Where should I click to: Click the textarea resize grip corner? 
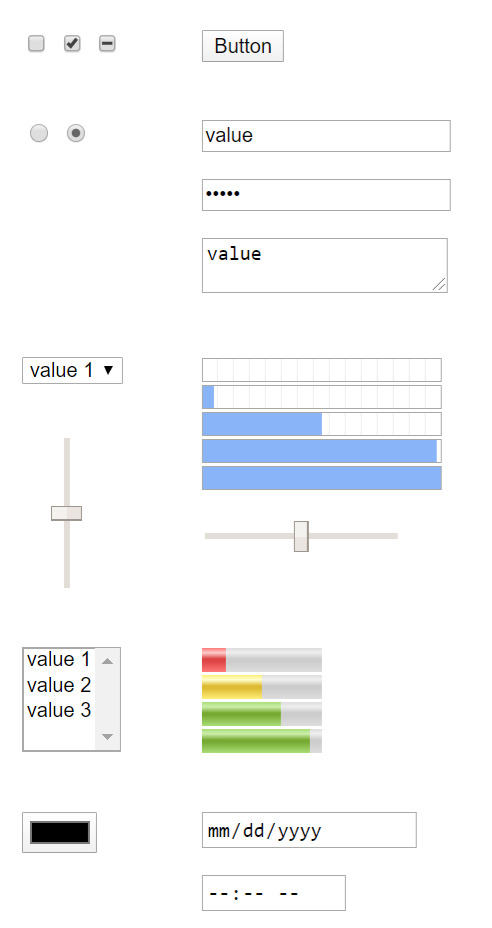pos(439,285)
